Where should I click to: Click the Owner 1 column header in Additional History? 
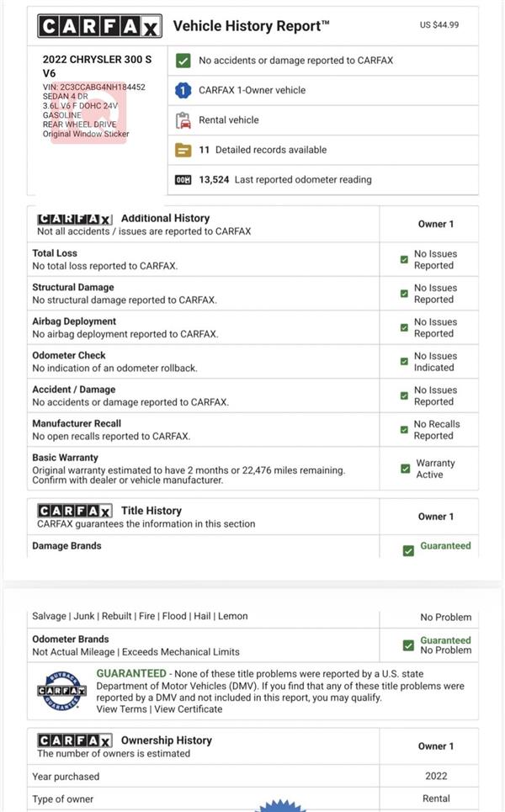tap(436, 224)
